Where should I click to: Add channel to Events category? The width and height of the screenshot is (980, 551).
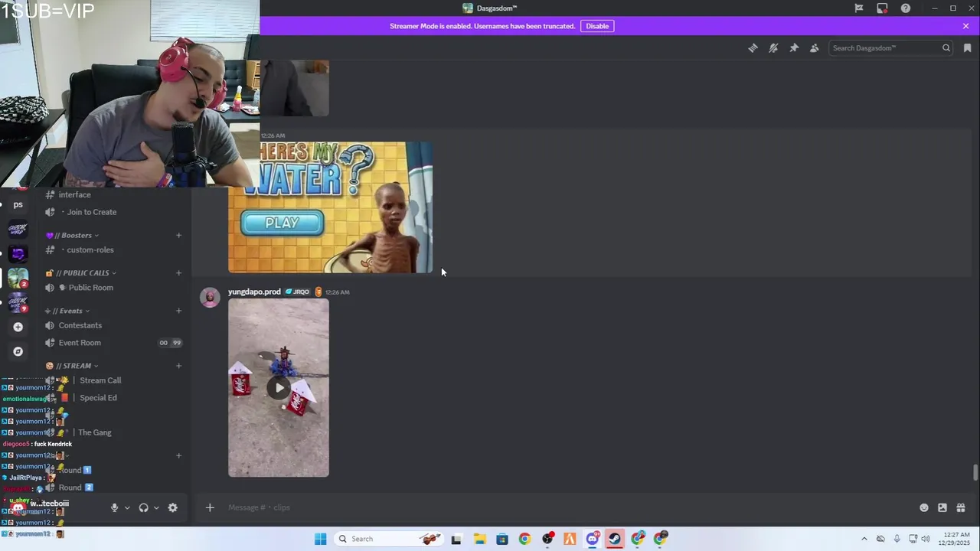point(178,311)
